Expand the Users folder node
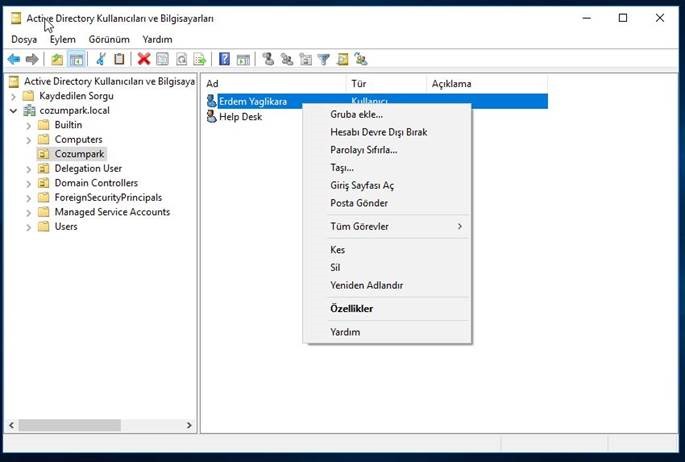This screenshot has width=685, height=462. coord(28,227)
